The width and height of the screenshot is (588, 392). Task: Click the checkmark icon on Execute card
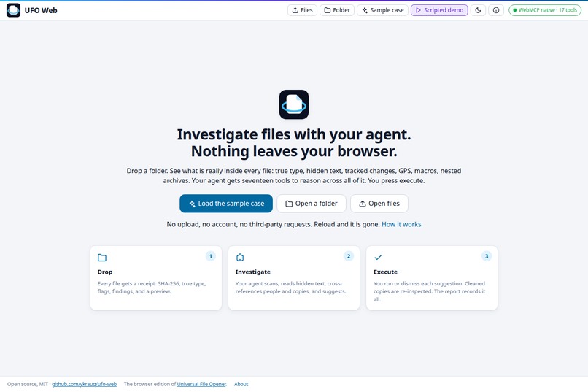point(378,258)
